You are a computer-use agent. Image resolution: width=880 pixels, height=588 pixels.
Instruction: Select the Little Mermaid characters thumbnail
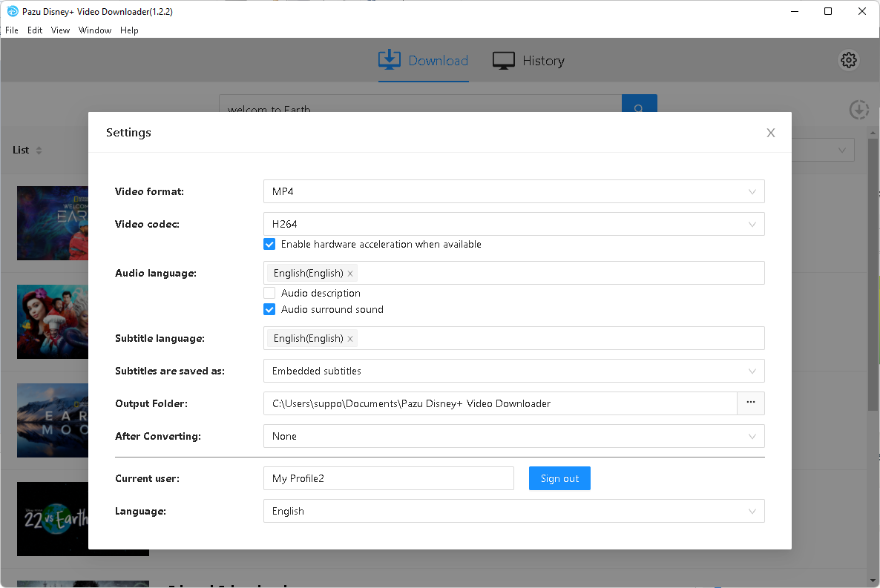point(53,322)
